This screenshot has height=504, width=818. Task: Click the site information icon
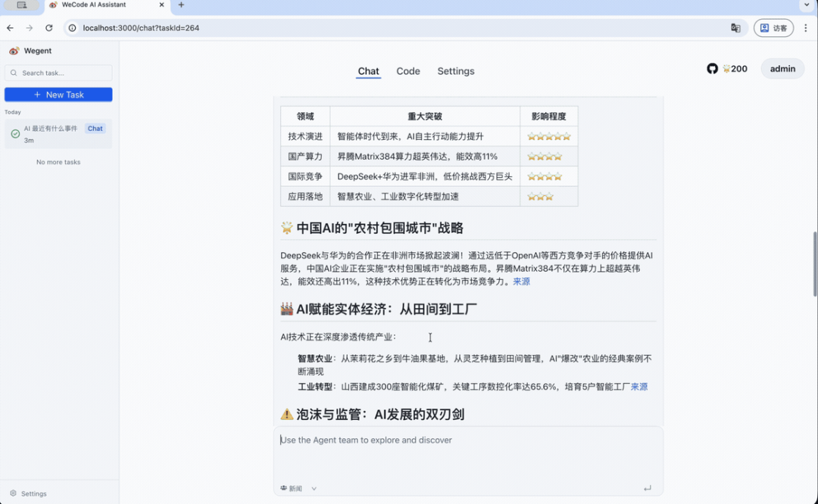click(x=73, y=28)
